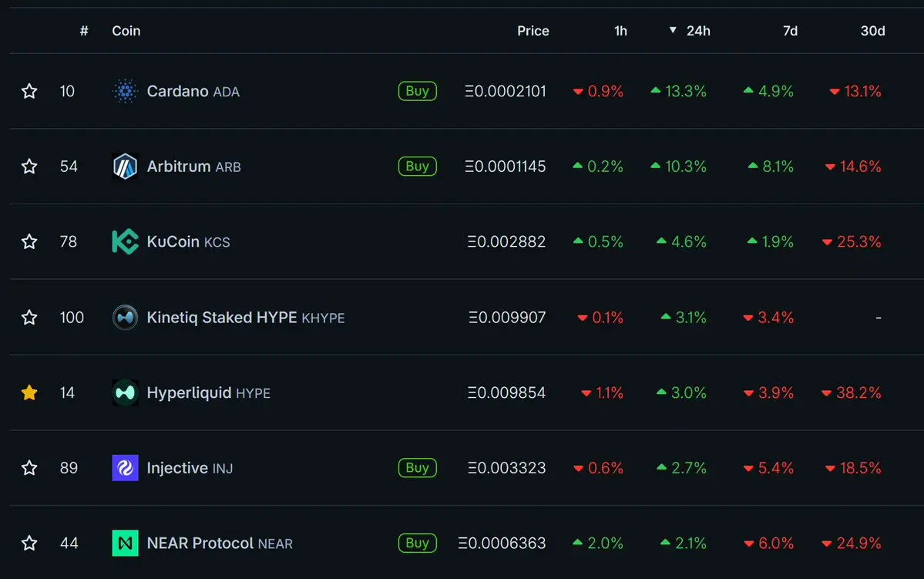
Task: Select the Injective INJ logo icon
Action: click(125, 467)
